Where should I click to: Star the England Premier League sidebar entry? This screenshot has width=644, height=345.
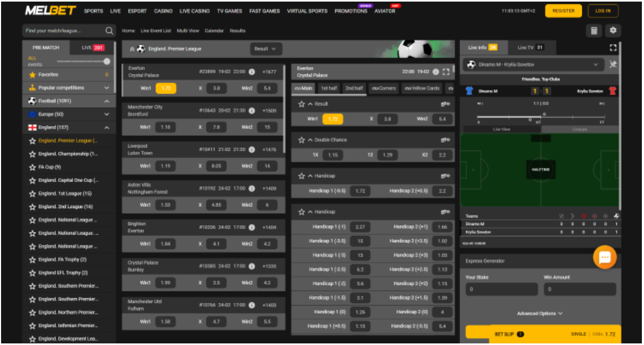(32, 141)
